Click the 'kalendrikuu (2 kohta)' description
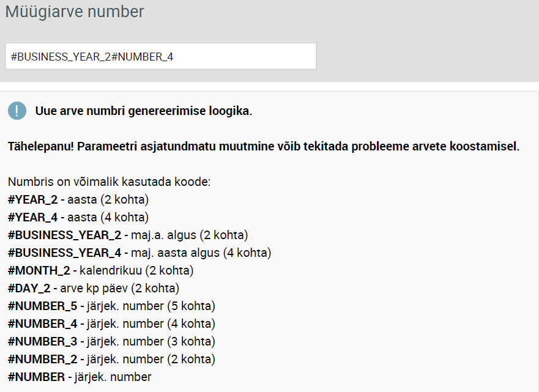This screenshot has width=539, height=392. 136,271
